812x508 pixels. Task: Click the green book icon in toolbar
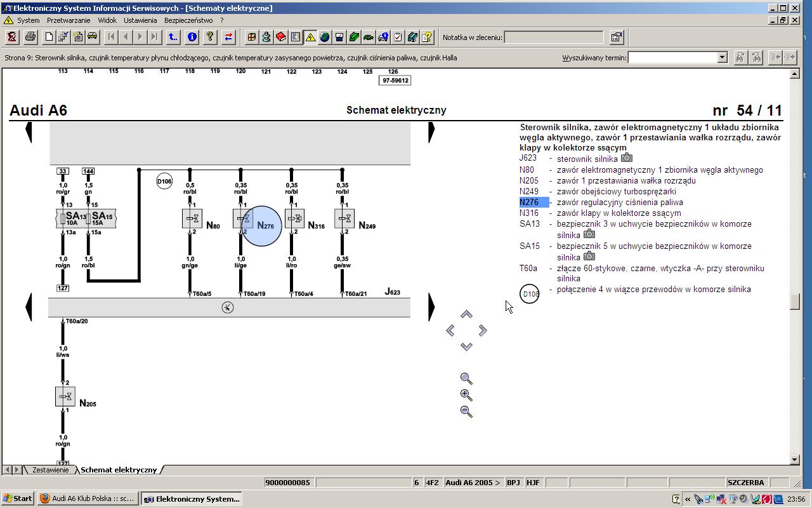coord(354,37)
